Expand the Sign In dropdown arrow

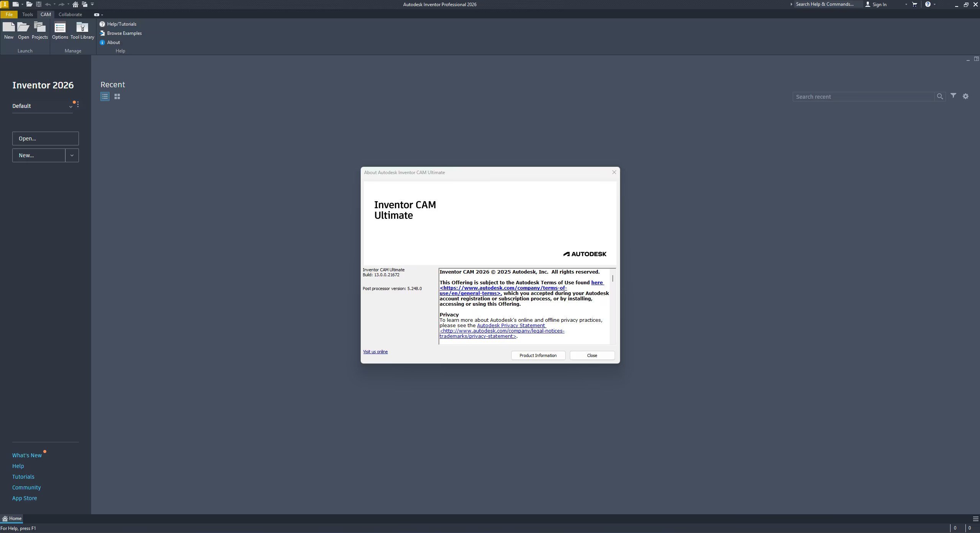[x=906, y=4]
